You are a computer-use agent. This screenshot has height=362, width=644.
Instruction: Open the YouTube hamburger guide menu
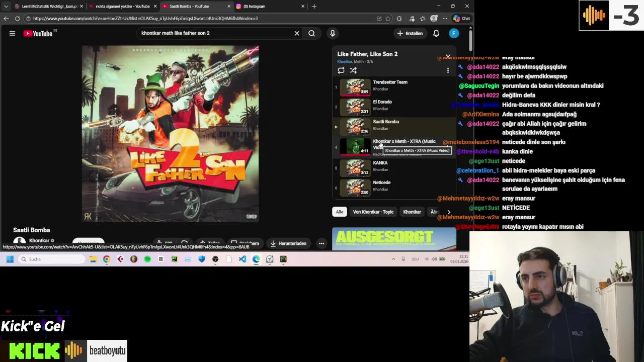12,33
